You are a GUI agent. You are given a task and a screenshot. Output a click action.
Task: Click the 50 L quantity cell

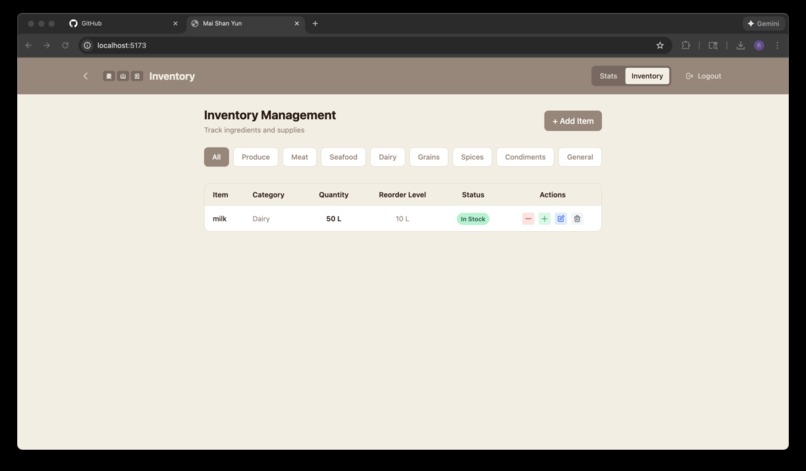click(x=334, y=219)
